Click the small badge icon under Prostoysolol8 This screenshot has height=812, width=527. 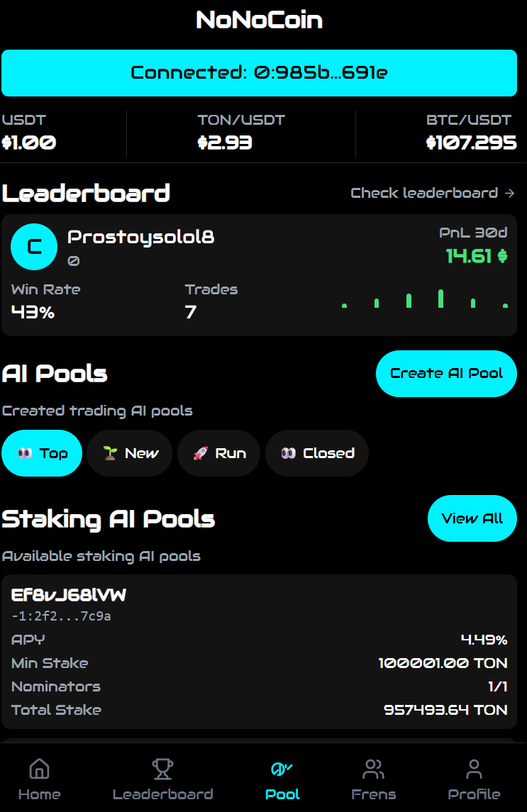tap(74, 261)
